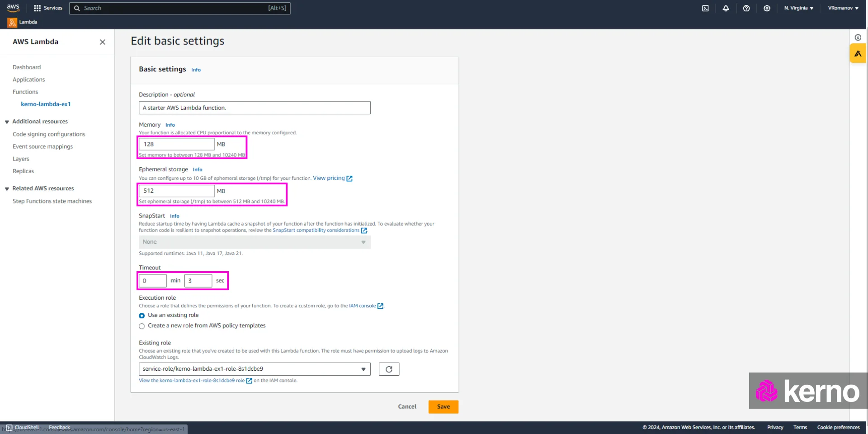Viewport: 868px width, 434px height.
Task: Open Replicas in the sidebar
Action: pyautogui.click(x=23, y=171)
